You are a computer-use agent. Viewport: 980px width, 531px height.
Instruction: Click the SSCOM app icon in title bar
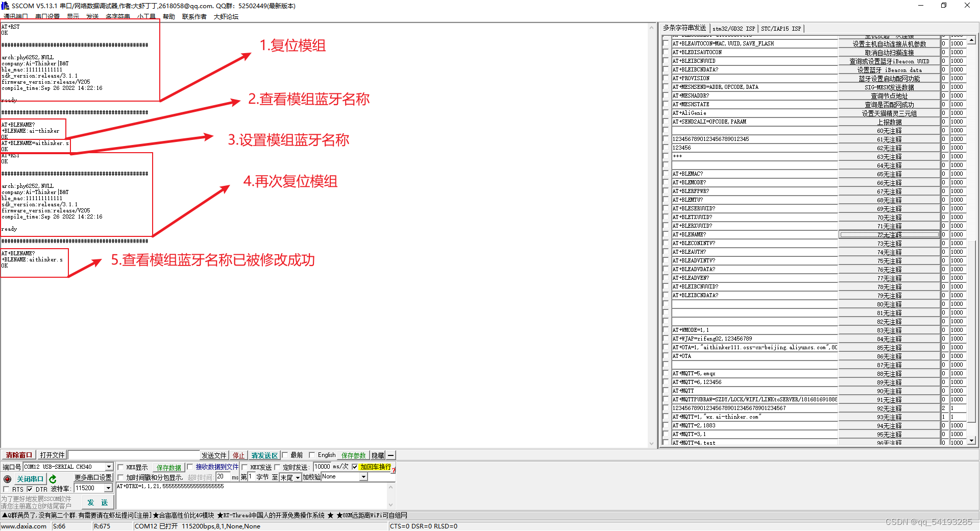coord(5,6)
